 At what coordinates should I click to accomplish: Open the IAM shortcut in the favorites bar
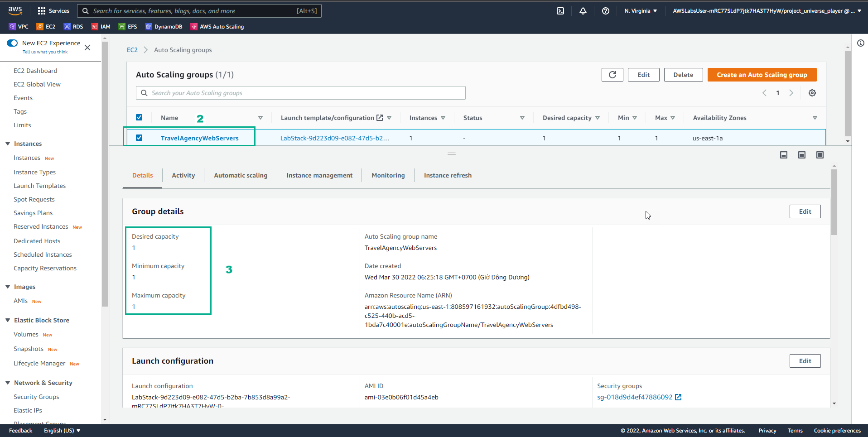(101, 27)
